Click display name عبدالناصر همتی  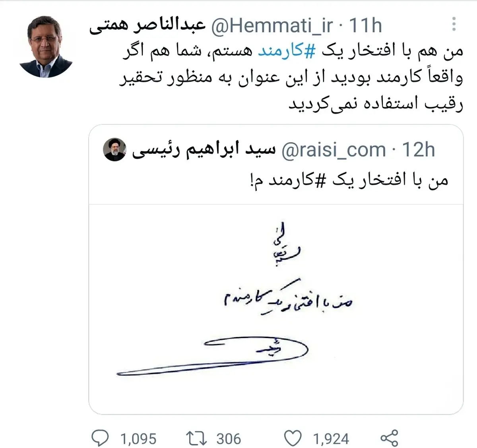pos(147,26)
